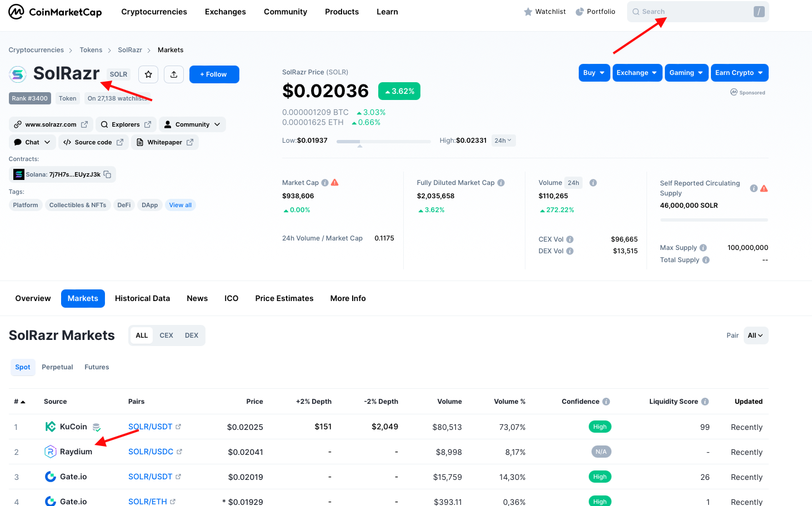Click the Confidence column info icon
This screenshot has width=812, height=506.
pos(606,402)
